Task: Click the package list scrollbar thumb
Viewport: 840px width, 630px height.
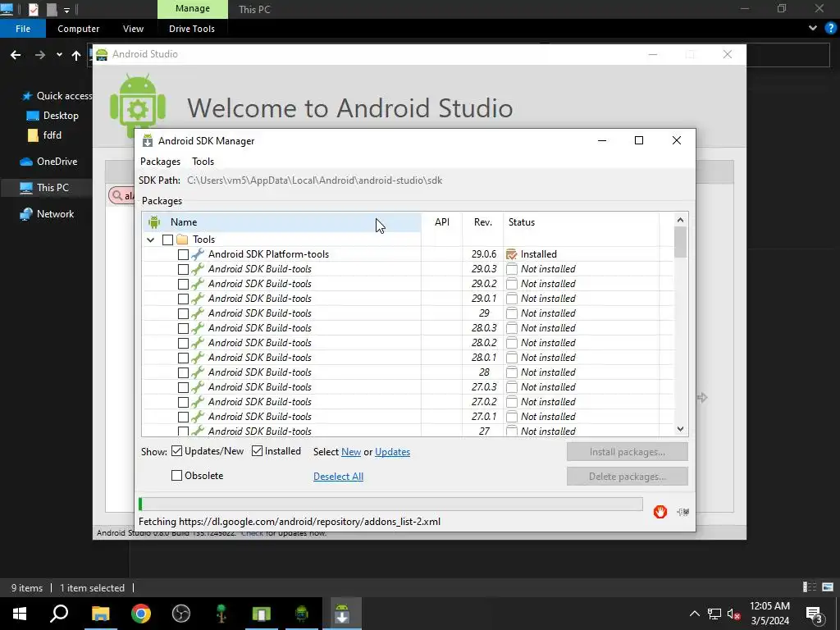Action: tap(680, 242)
